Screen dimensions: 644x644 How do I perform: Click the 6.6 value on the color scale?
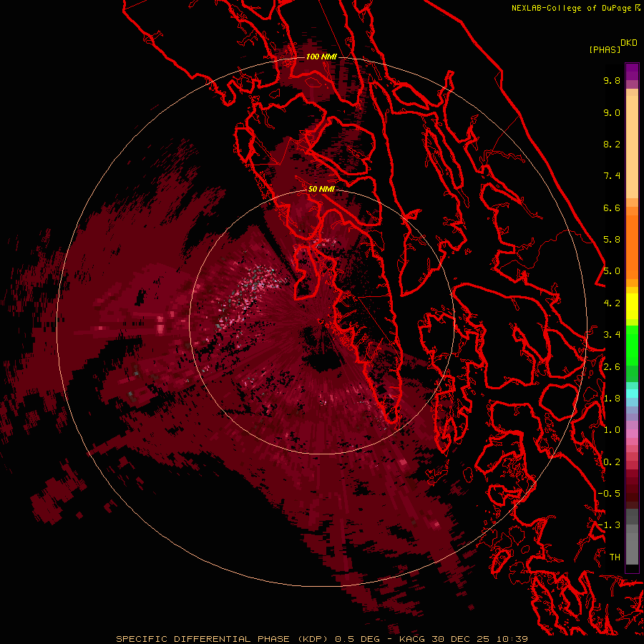[612, 208]
